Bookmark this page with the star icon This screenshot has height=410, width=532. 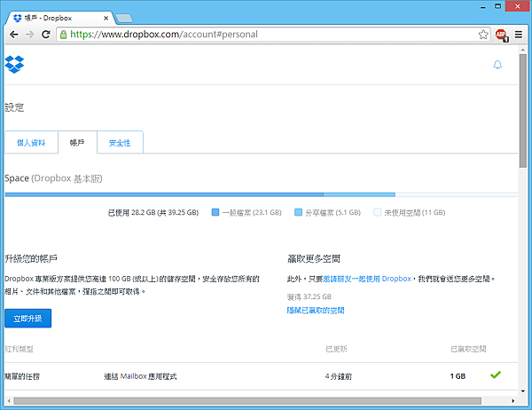pyautogui.click(x=483, y=35)
